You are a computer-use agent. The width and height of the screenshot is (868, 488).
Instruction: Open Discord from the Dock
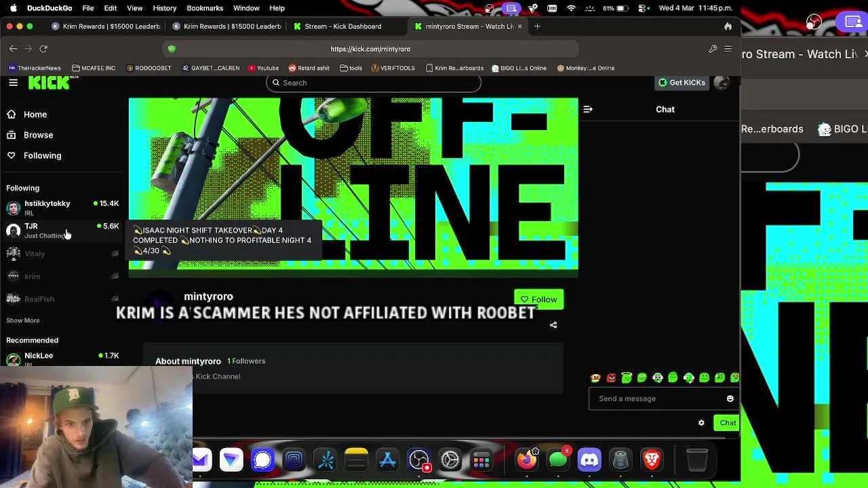pyautogui.click(x=589, y=460)
